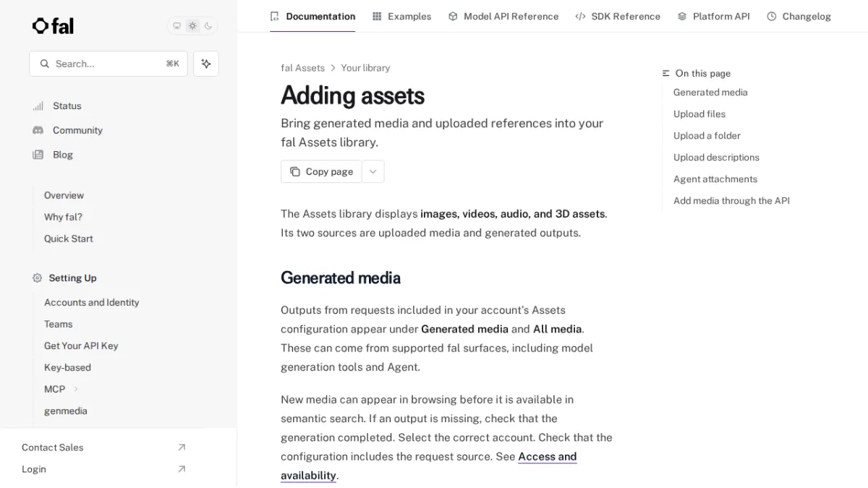868x488 pixels.
Task: Click the Documentation book icon
Action: pos(274,16)
